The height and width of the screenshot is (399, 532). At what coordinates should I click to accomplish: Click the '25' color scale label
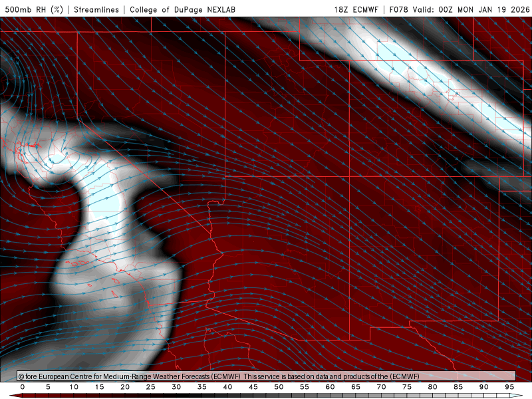pos(151,387)
